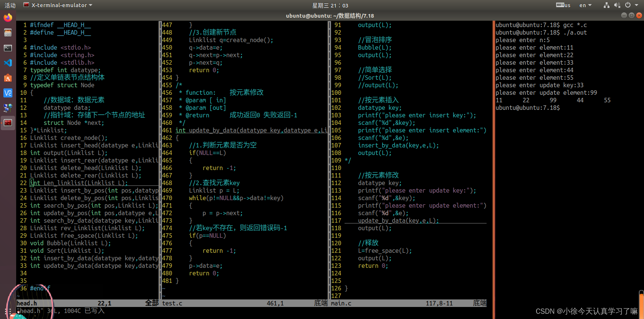This screenshot has width=644, height=319.
Task: Click the power icon in the top bar
Action: click(x=628, y=5)
